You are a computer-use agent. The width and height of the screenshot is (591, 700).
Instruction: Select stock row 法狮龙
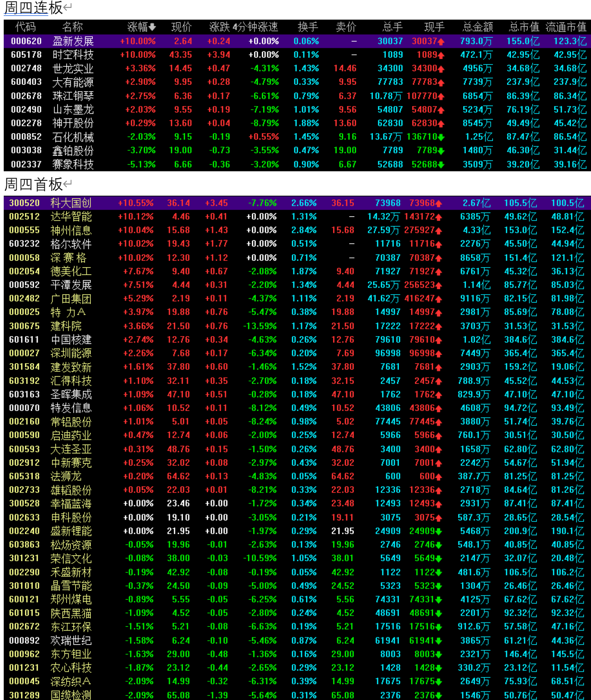pos(297,476)
